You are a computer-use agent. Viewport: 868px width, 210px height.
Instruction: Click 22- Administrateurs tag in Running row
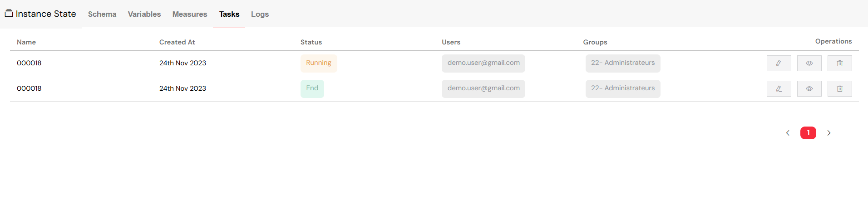(x=623, y=63)
